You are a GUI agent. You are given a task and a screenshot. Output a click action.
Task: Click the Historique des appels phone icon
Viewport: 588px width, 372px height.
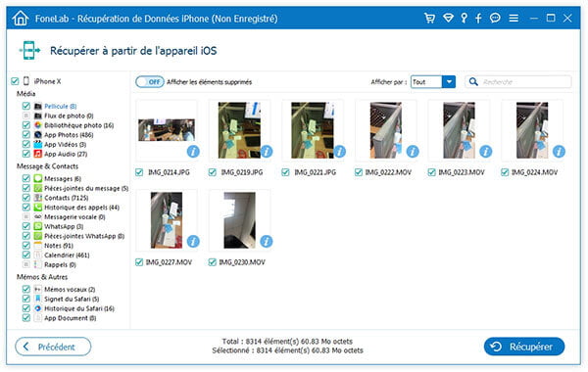click(x=38, y=208)
